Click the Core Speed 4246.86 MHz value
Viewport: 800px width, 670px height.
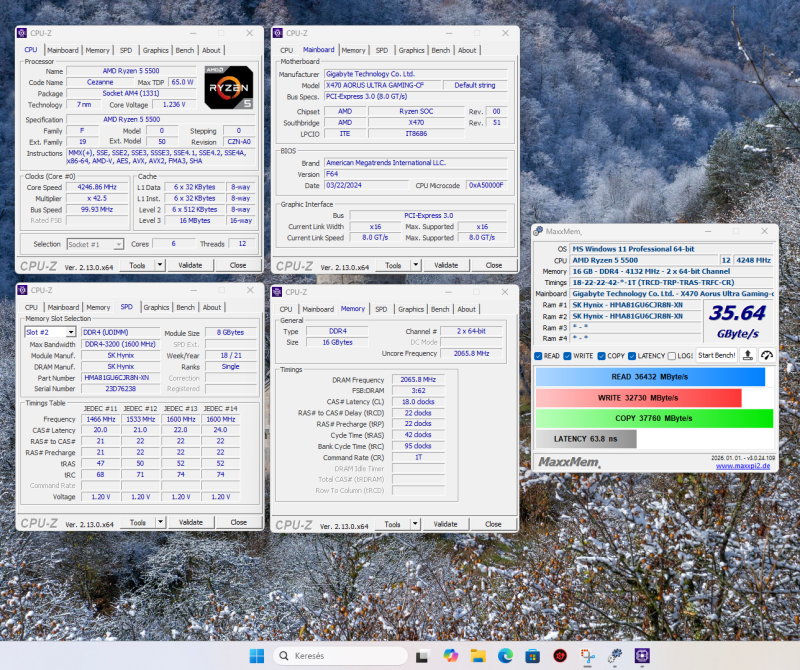(x=97, y=187)
